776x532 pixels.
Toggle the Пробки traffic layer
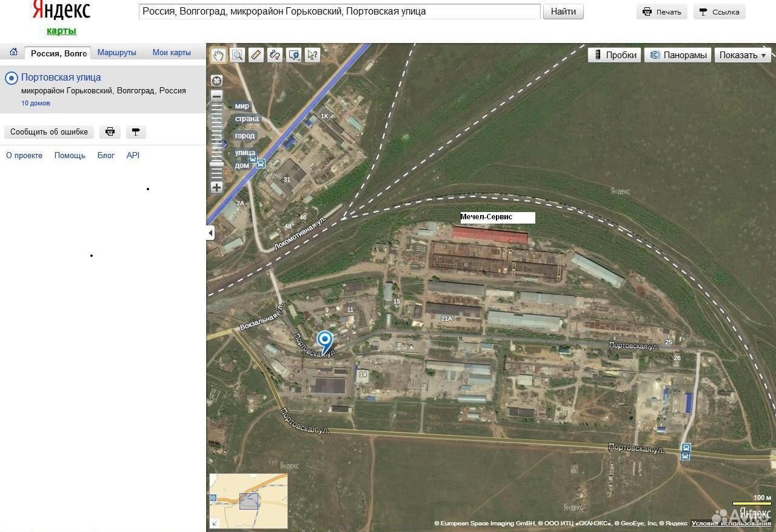615,55
